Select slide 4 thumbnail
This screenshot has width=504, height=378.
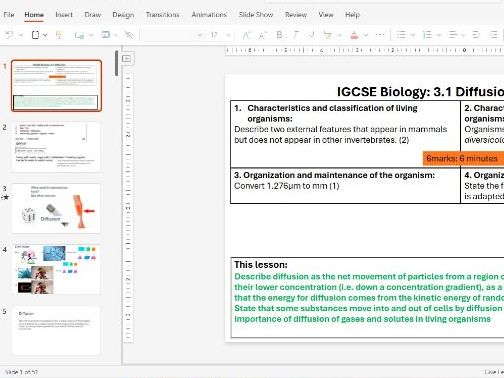pos(56,270)
